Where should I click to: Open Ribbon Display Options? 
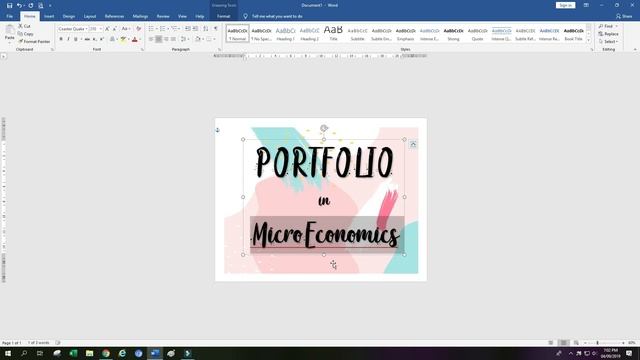click(586, 5)
